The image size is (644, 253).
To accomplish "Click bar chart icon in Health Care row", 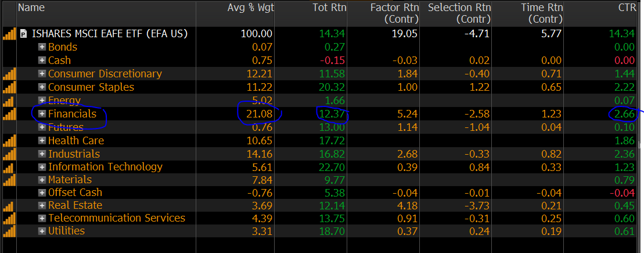I will 9,141.
